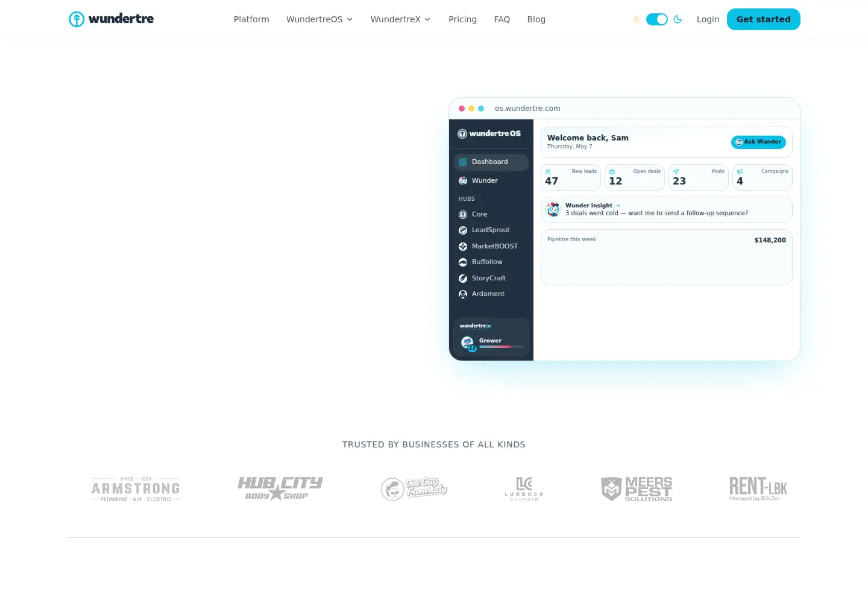Click the Buffollow hub icon
This screenshot has width=868, height=603.
click(x=463, y=262)
